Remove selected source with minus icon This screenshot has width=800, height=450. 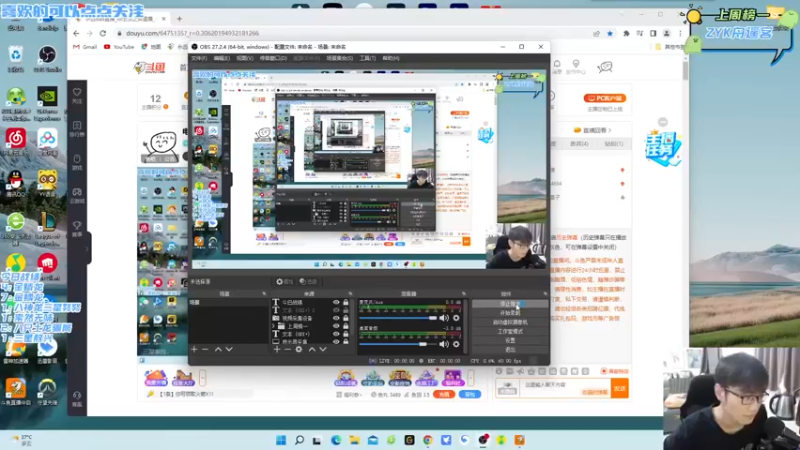click(x=287, y=349)
